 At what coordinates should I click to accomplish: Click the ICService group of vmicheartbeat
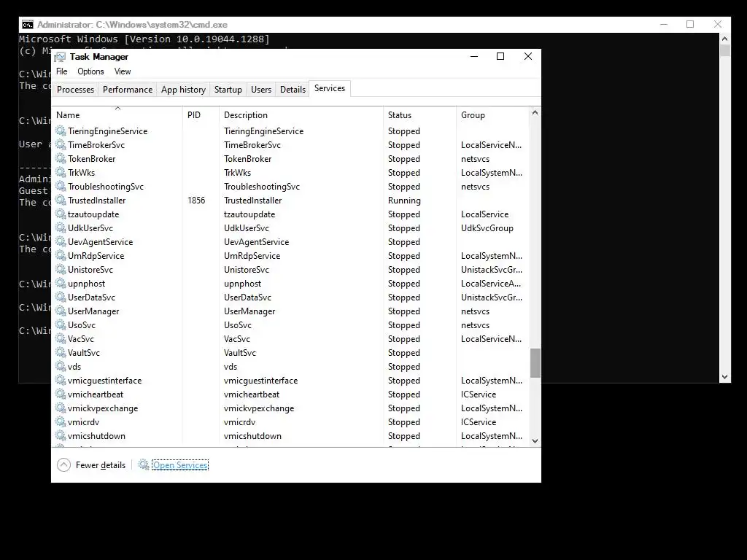pyautogui.click(x=479, y=394)
